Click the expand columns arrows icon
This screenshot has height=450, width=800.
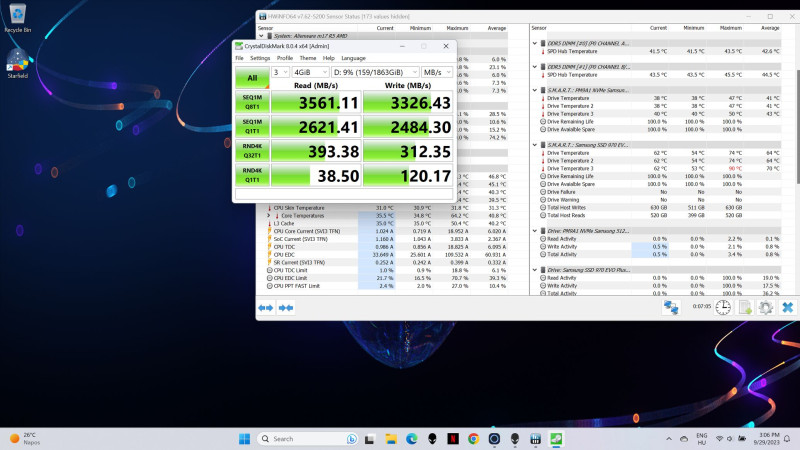pyautogui.click(x=265, y=308)
